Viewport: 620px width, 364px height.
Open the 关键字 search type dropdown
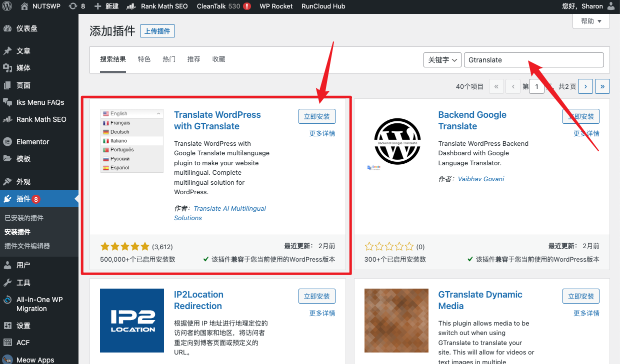[442, 59]
